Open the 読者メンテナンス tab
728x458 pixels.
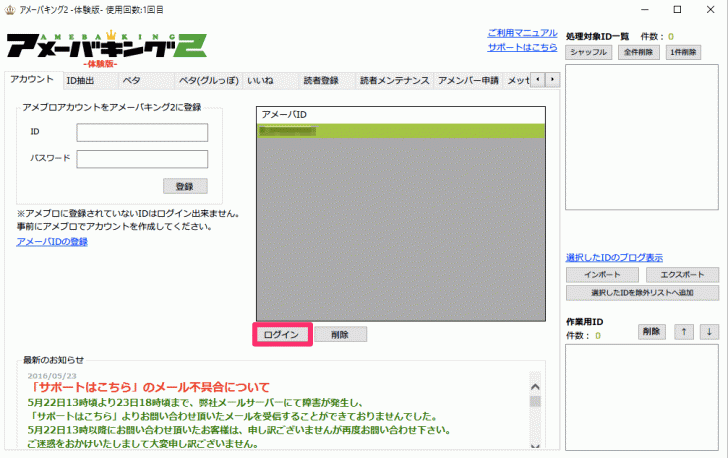[394, 80]
